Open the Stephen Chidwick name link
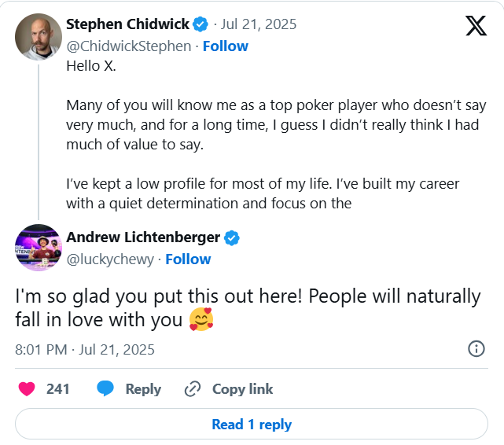Viewport: 504px width, 445px height. tap(127, 24)
